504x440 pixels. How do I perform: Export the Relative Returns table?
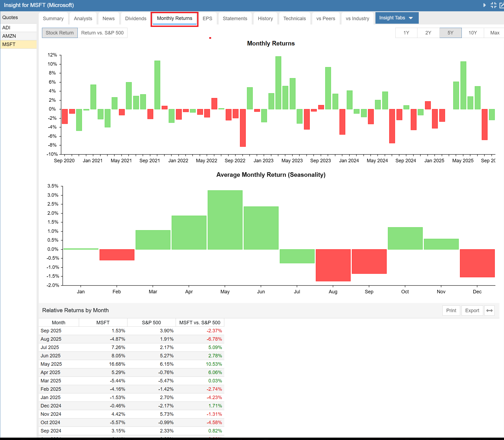472,311
